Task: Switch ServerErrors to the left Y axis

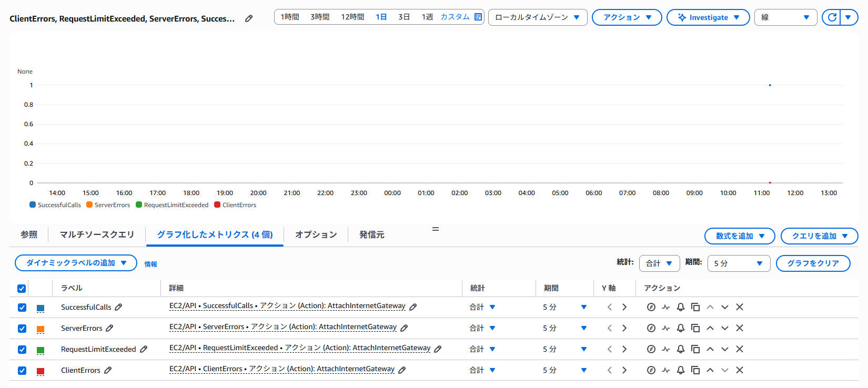Action: click(610, 328)
